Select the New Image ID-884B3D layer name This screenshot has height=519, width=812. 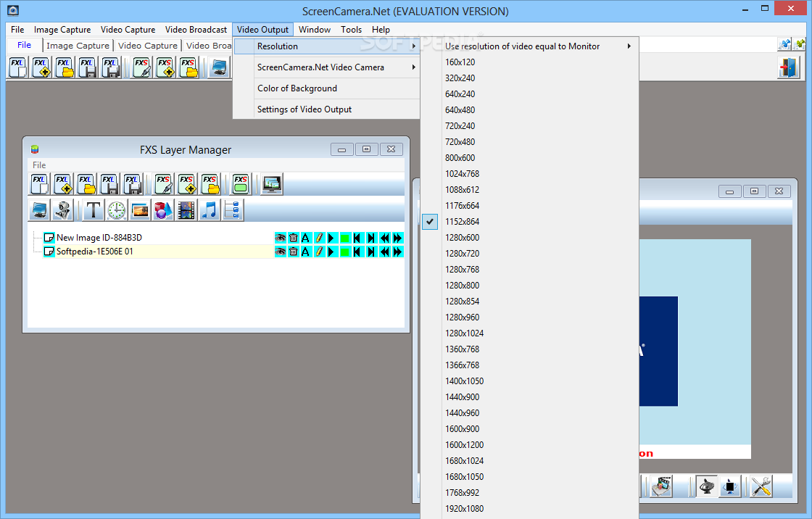pyautogui.click(x=99, y=238)
